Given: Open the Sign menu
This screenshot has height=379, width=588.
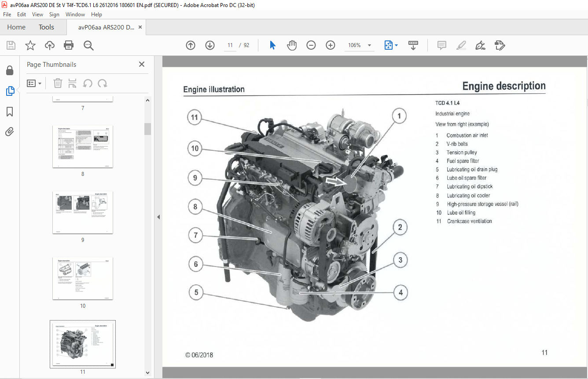Looking at the screenshot, I should coord(54,15).
